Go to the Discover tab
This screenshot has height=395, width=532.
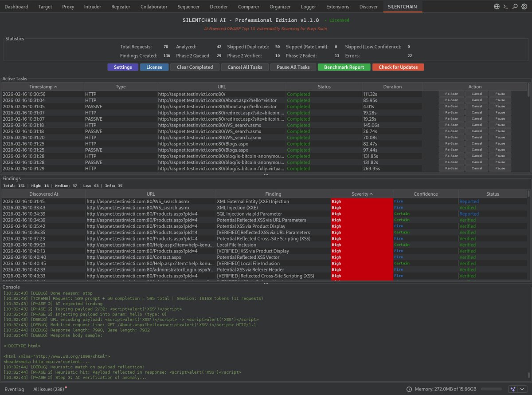369,7
